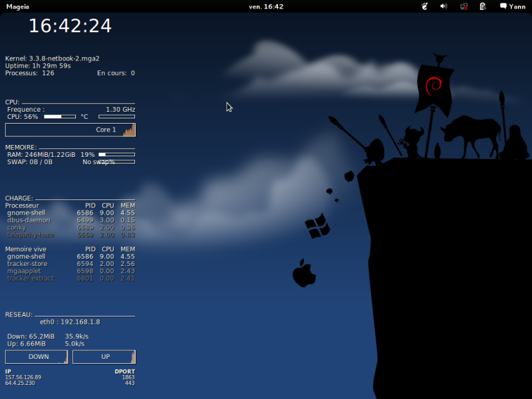The height and width of the screenshot is (399, 532).
Task: Click the DPORT column header
Action: (125, 372)
